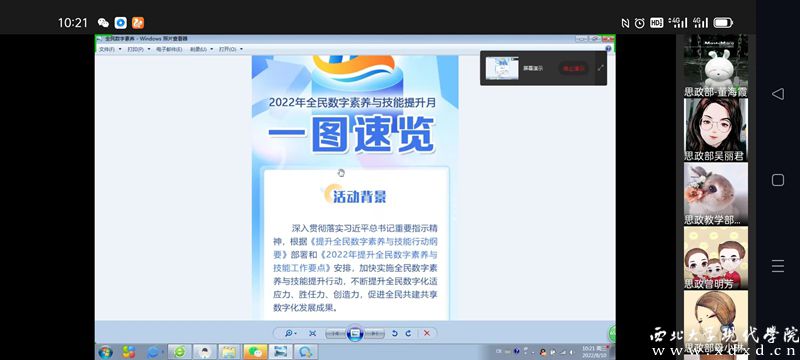Click the 电子邮件(E) menu item
Image resolution: width=800 pixels, height=360 pixels.
pyautogui.click(x=169, y=49)
